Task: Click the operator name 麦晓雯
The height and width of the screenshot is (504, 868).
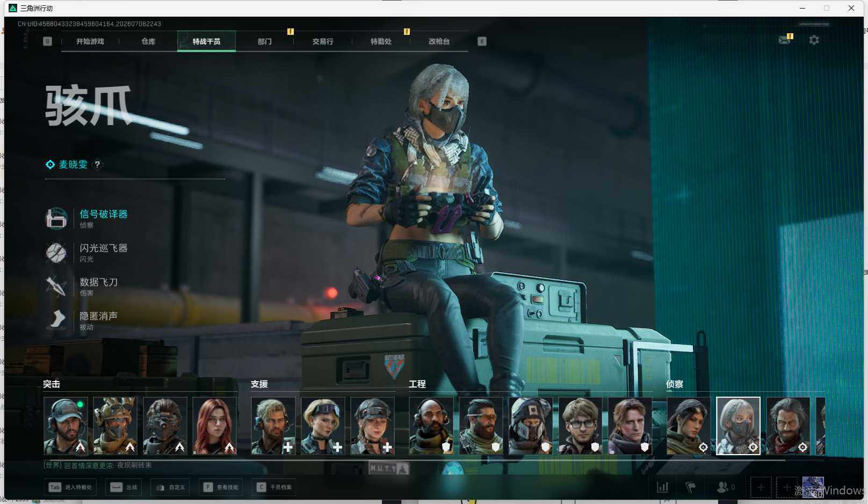Action: coord(73,164)
